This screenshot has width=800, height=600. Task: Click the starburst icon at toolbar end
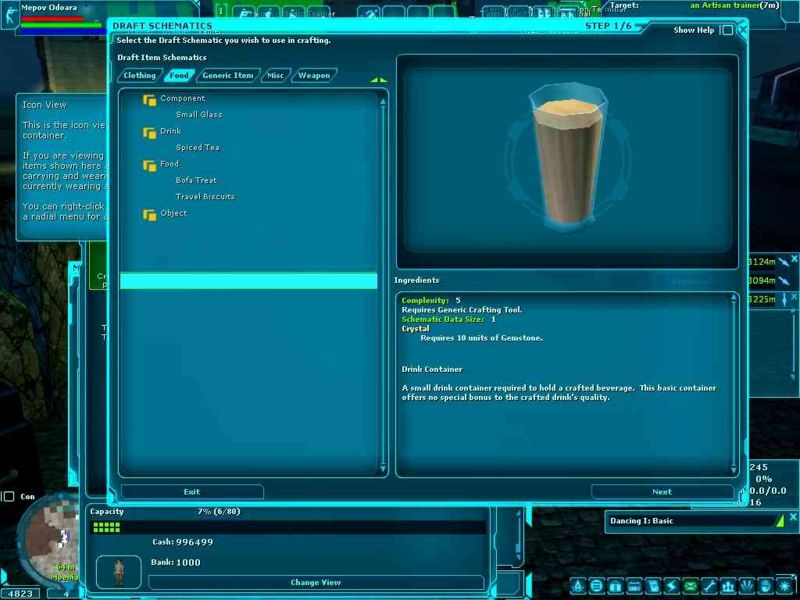point(783,586)
